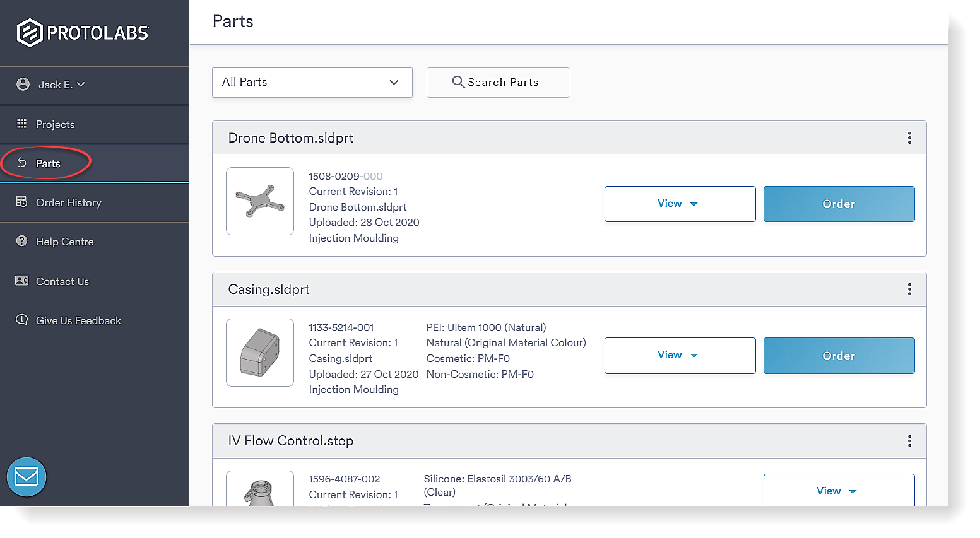980x538 pixels.
Task: Click 'Silicone: Elastosil 3003/60 A/B' text
Action: pyautogui.click(x=497, y=479)
